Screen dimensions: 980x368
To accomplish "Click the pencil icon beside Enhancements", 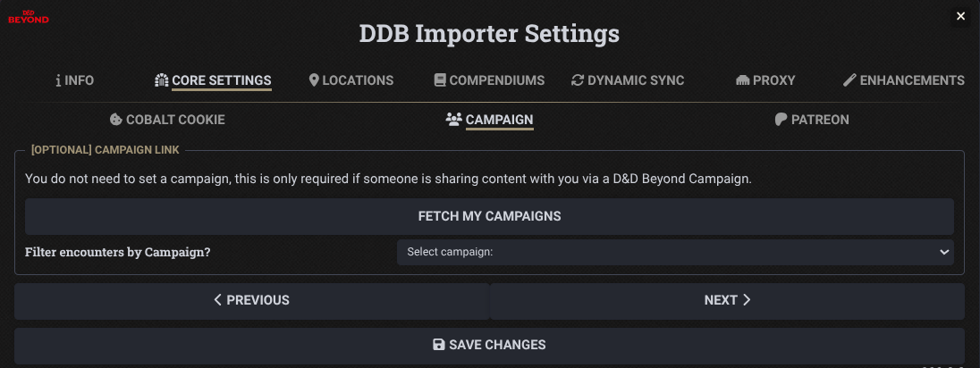I will [849, 80].
